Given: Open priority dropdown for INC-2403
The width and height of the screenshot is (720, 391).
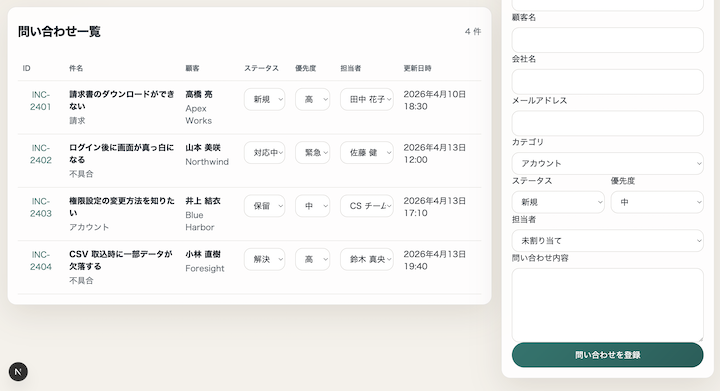Looking at the screenshot, I should point(312,206).
